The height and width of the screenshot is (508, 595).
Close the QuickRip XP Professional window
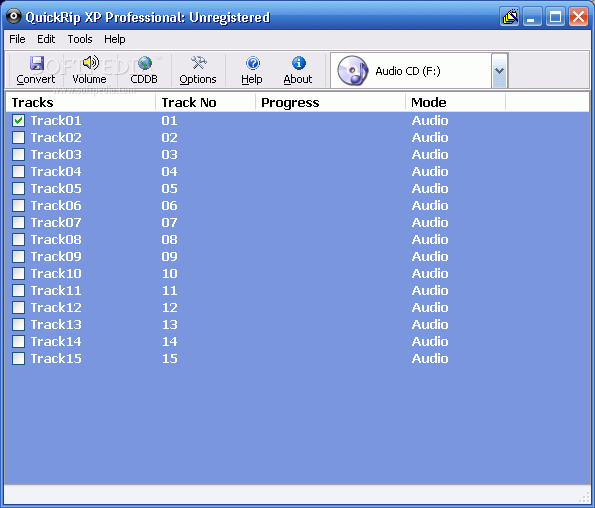578,17
